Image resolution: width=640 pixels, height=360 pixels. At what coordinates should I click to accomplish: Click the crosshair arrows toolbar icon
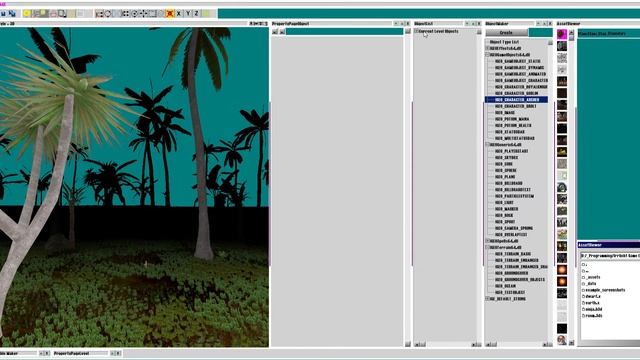point(143,13)
